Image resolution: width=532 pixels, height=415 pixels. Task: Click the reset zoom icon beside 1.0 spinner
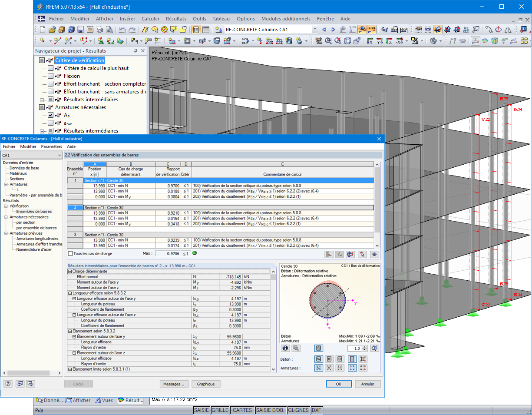tap(374, 348)
